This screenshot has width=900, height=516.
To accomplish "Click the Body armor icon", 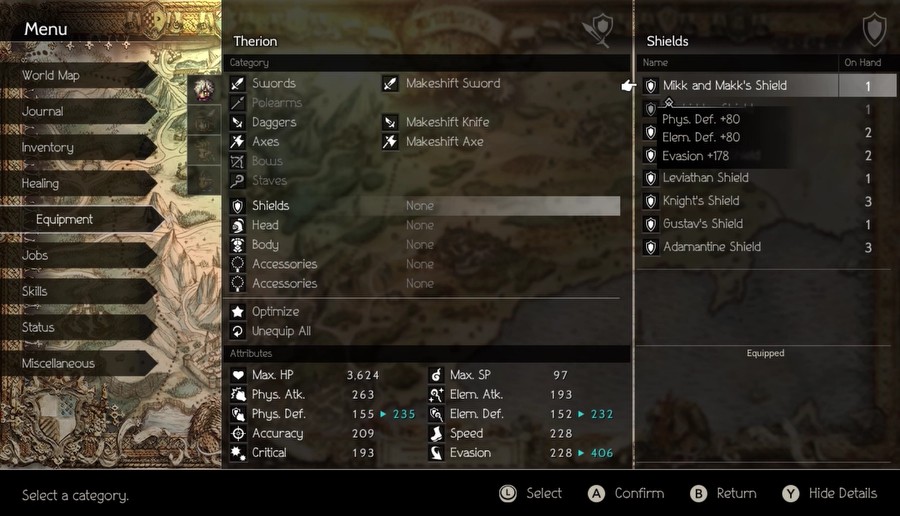I will click(x=238, y=245).
